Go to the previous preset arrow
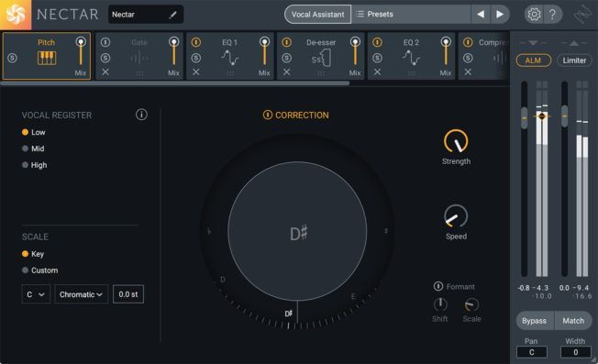Viewport: 598px width, 364px height. click(x=481, y=15)
